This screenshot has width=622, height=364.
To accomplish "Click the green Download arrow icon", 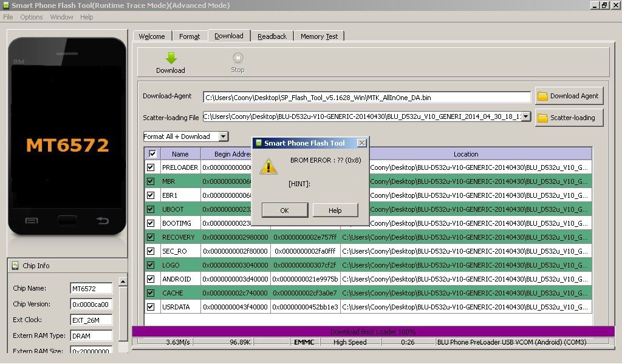I will 171,58.
